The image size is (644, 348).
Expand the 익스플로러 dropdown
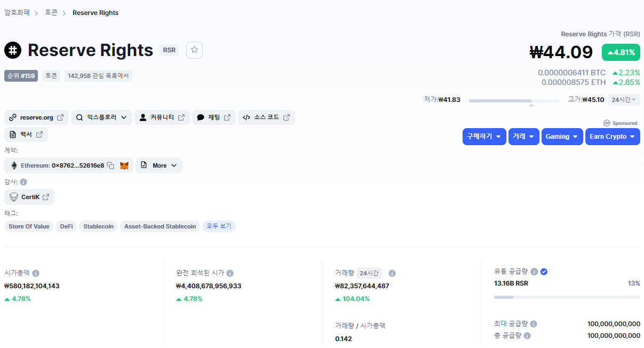pyautogui.click(x=101, y=117)
